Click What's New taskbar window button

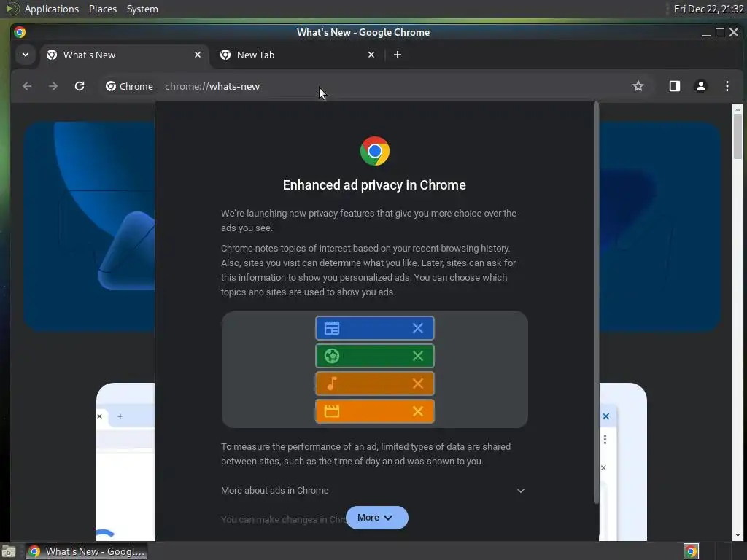pyautogui.click(x=87, y=551)
